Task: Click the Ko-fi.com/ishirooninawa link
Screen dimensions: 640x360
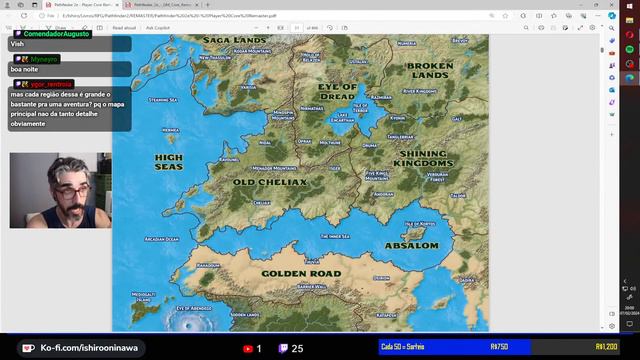Action: click(x=89, y=348)
